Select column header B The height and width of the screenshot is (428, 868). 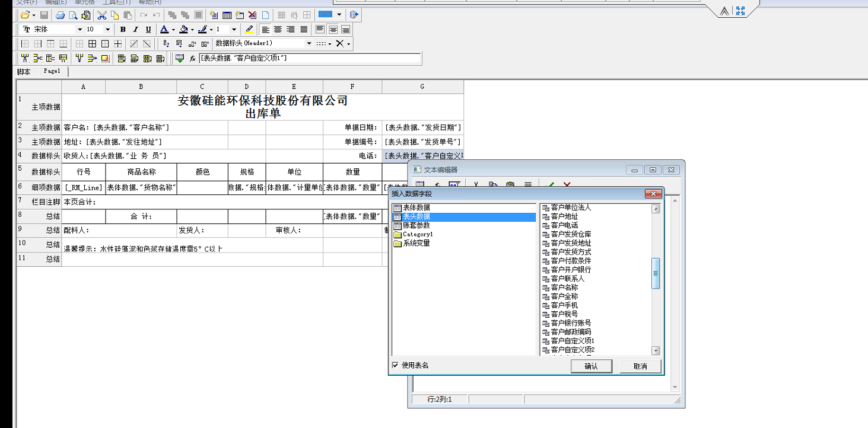[141, 87]
